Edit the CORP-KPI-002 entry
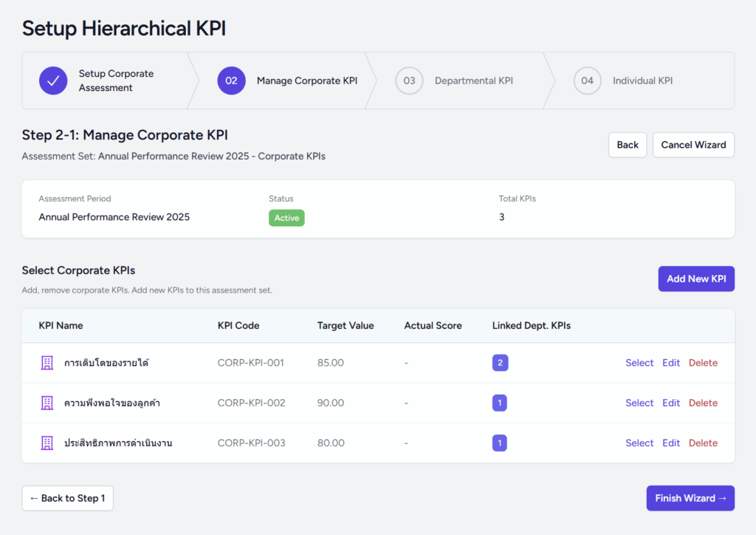This screenshot has height=535, width=756. tap(671, 403)
